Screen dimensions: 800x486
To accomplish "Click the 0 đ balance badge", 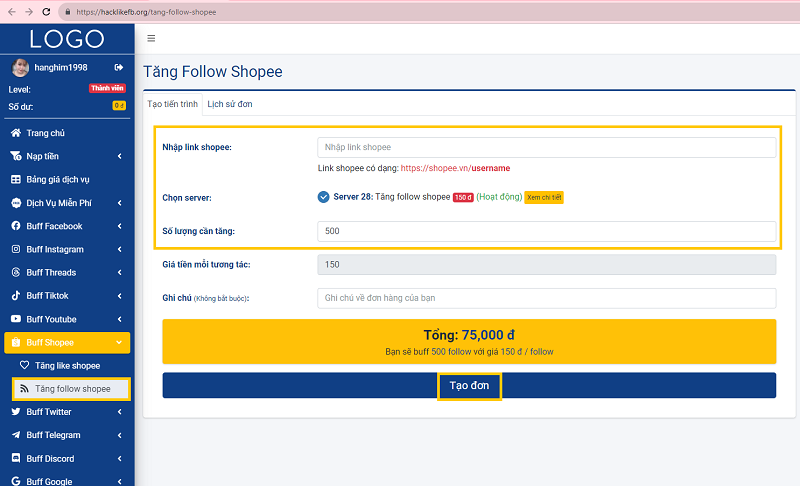I will pyautogui.click(x=119, y=106).
